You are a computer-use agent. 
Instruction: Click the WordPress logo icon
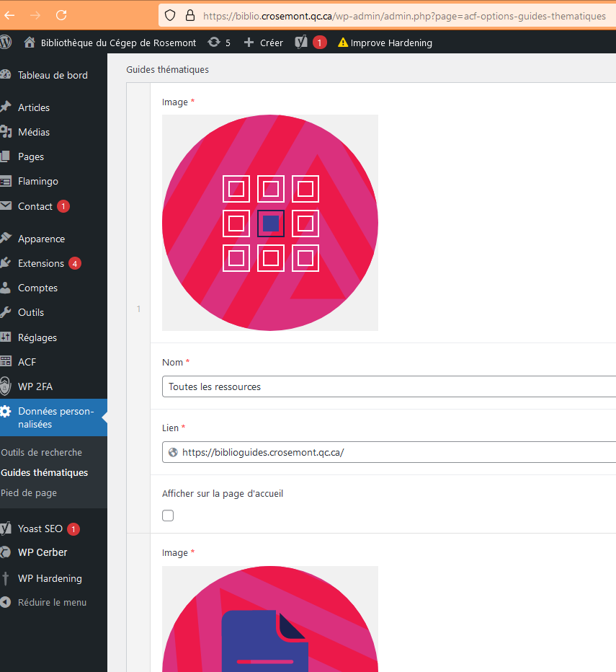pos(6,43)
